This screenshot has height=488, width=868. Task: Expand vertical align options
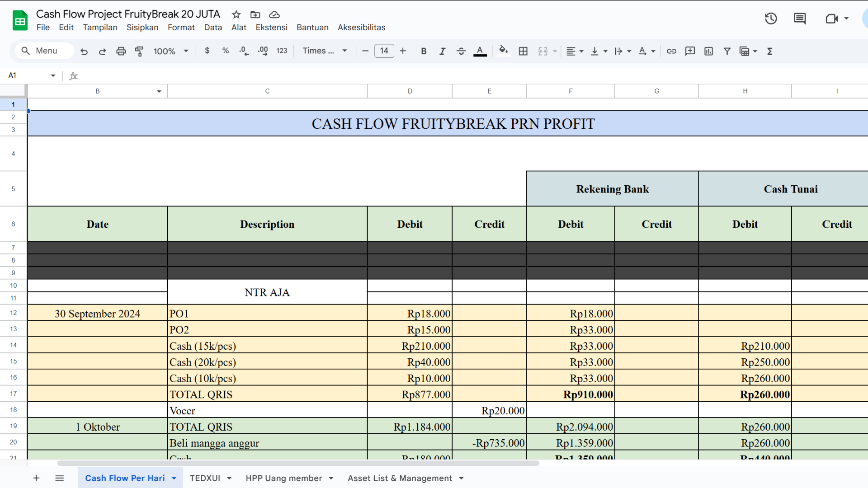click(605, 52)
